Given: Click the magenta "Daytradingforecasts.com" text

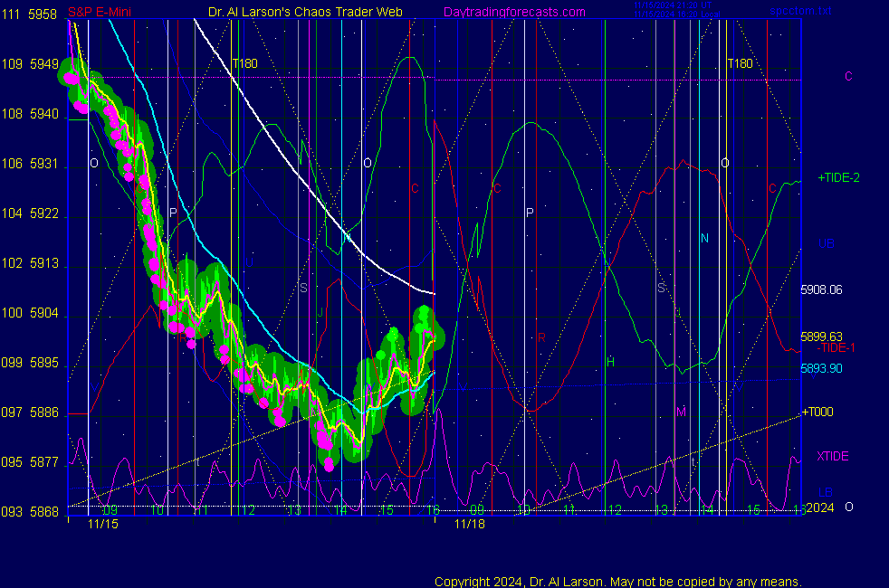Looking at the screenshot, I should pyautogui.click(x=514, y=12).
